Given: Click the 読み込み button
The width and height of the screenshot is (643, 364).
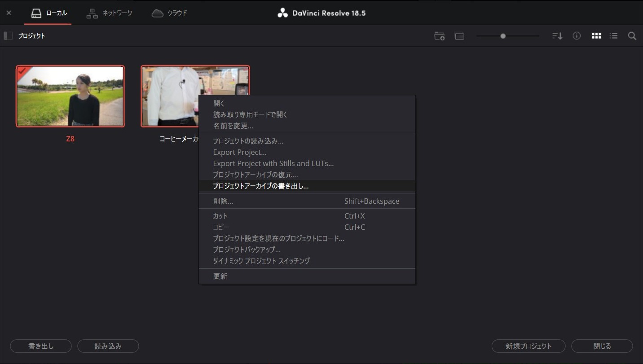Looking at the screenshot, I should point(108,346).
